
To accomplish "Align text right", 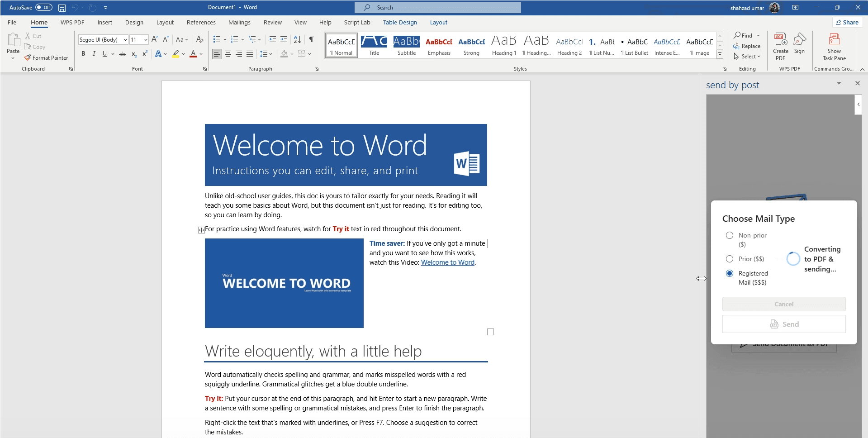I will coord(239,54).
